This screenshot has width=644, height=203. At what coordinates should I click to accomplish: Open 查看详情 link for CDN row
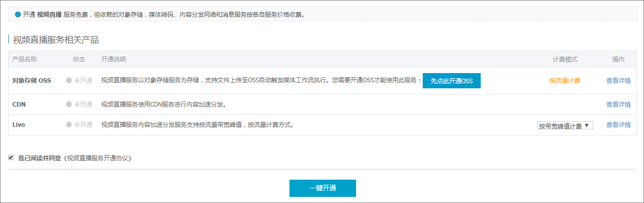pos(619,105)
